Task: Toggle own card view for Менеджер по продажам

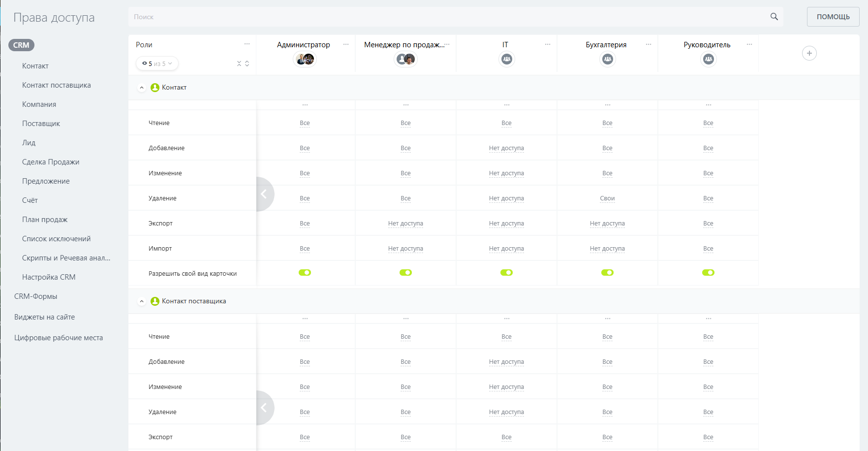Action: click(405, 273)
